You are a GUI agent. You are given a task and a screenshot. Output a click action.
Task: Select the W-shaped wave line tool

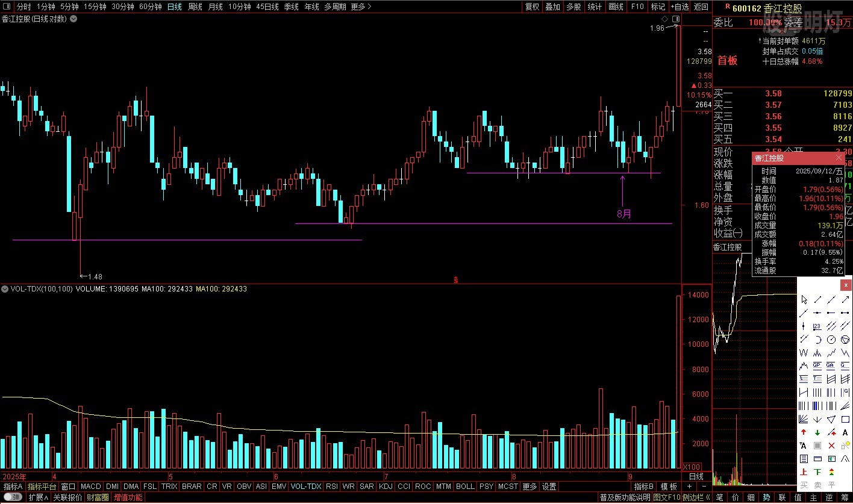coord(804,353)
